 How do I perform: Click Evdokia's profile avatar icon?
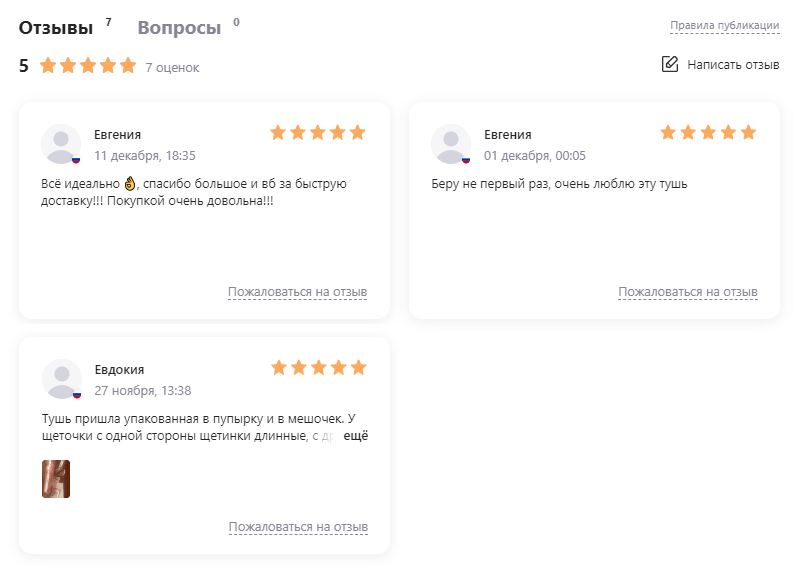coord(61,379)
